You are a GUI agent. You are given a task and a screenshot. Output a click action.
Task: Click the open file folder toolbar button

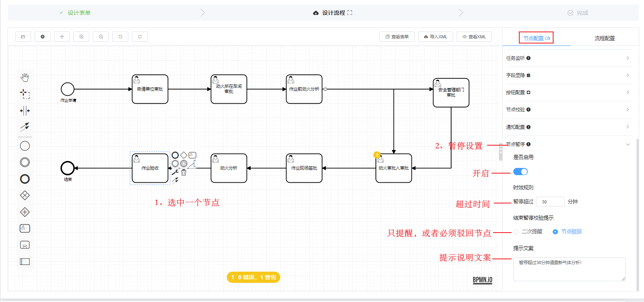point(23,37)
